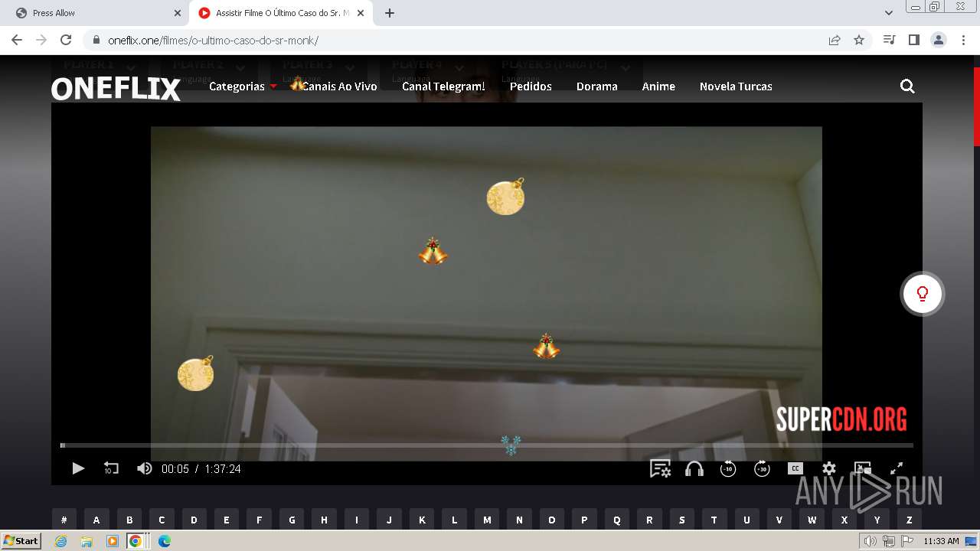This screenshot has width=980, height=551.
Task: Open Canal Telegram! link
Action: [443, 86]
